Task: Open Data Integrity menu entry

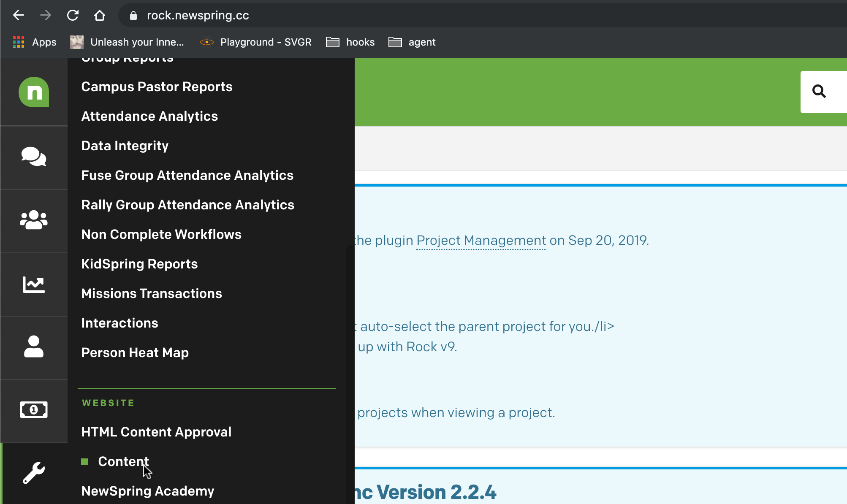Action: [x=125, y=146]
